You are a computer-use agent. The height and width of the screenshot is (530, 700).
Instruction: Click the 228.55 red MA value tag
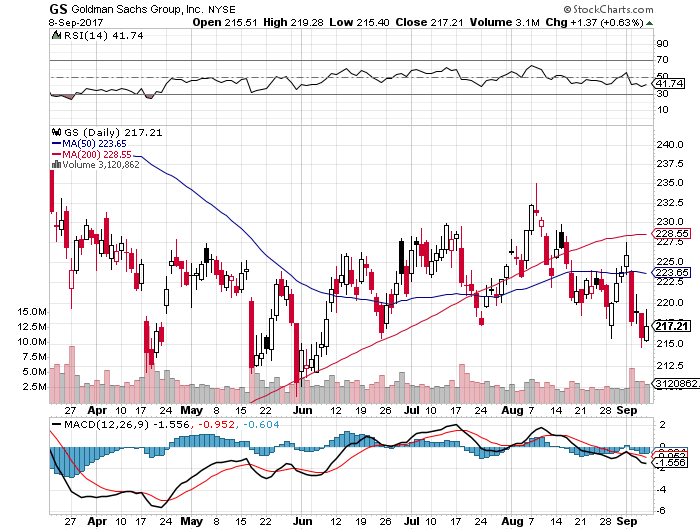pos(671,234)
